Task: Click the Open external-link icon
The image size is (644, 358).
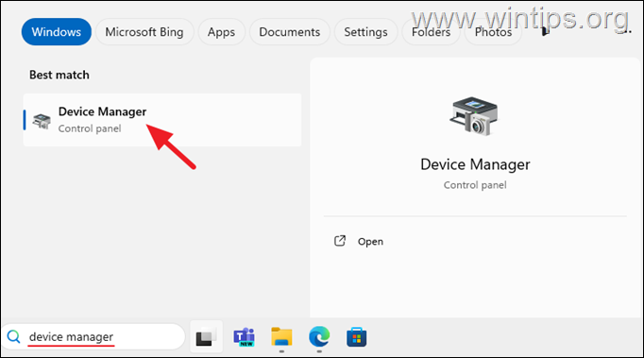Action: coord(340,241)
